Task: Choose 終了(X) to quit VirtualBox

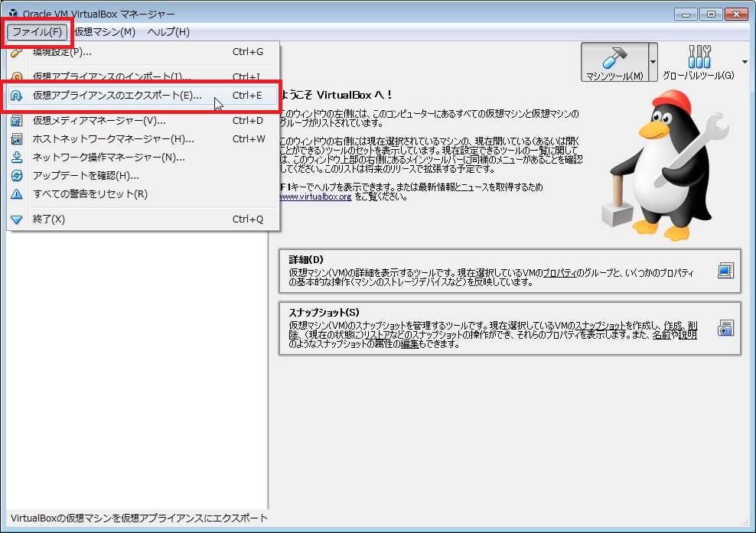Action: 49,219
